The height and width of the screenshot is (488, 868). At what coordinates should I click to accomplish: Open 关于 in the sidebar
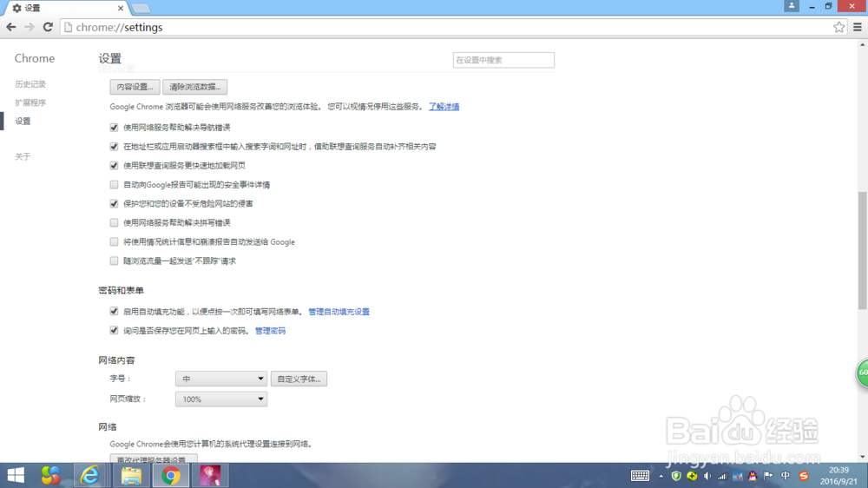[x=23, y=157]
